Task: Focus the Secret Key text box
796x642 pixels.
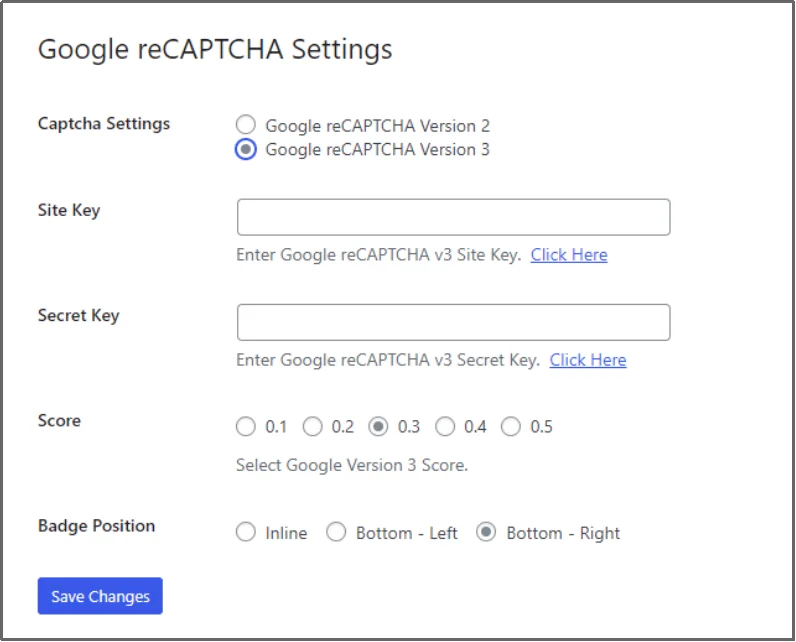Action: [453, 322]
